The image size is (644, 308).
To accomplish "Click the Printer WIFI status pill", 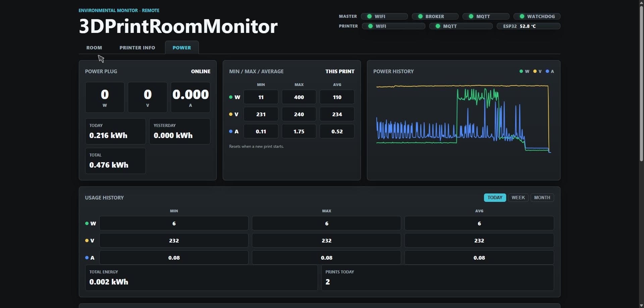I will click(x=393, y=26).
